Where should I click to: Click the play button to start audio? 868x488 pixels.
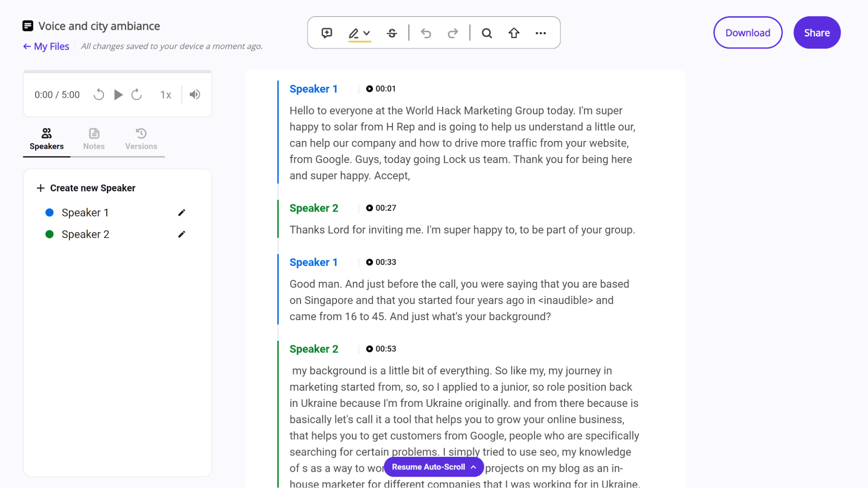tap(118, 94)
